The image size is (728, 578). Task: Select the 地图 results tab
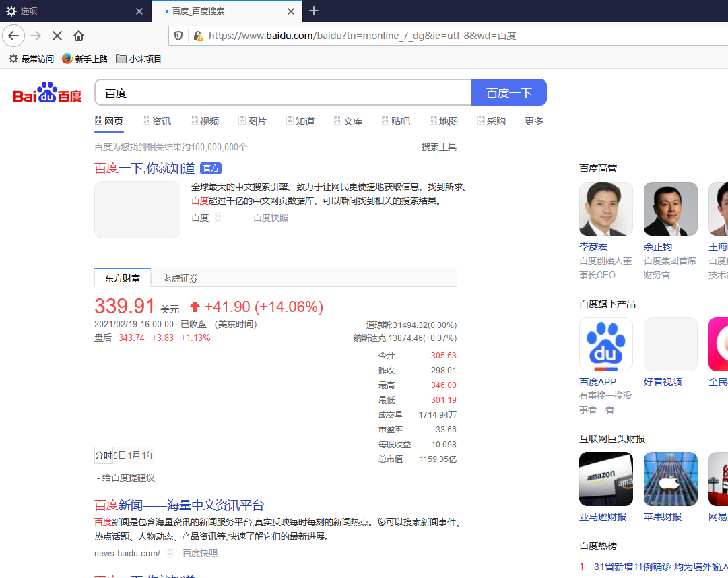click(x=444, y=121)
